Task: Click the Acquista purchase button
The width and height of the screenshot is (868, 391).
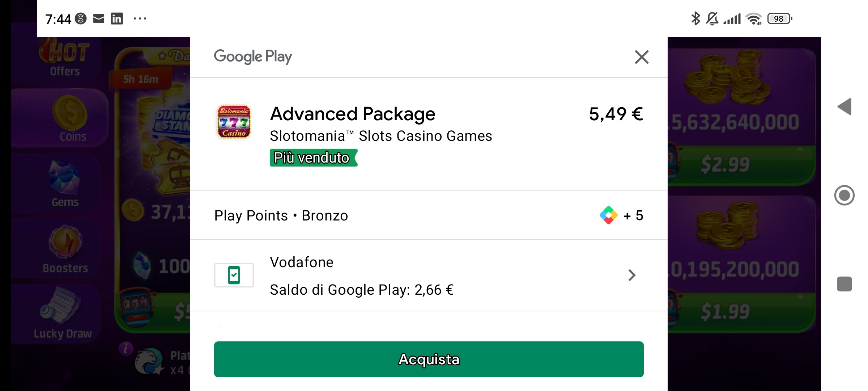Action: pos(429,360)
